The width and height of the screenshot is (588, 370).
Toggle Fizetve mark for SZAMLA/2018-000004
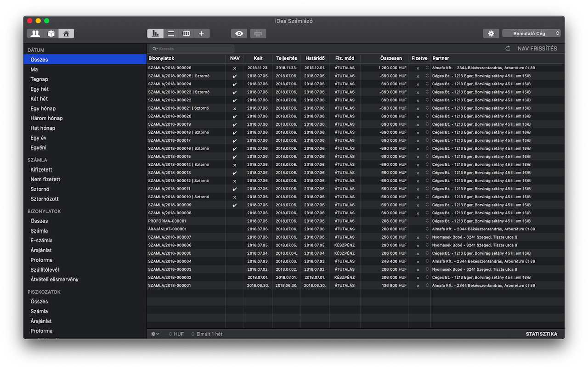click(x=418, y=262)
